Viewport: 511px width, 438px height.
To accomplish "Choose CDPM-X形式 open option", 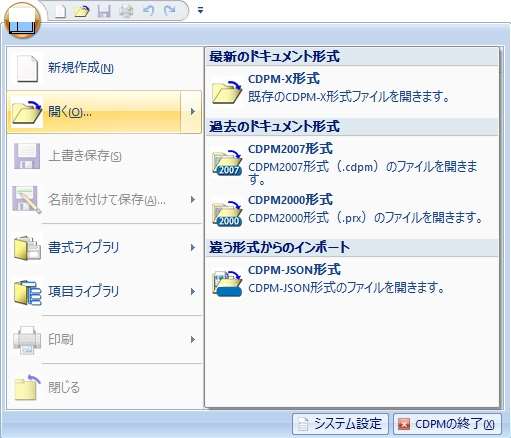I will (x=352, y=88).
